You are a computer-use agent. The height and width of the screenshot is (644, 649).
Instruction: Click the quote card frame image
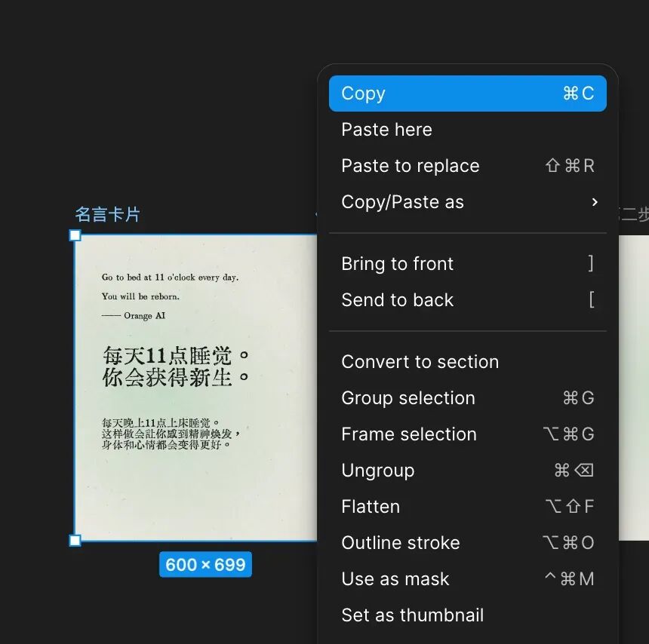195,388
